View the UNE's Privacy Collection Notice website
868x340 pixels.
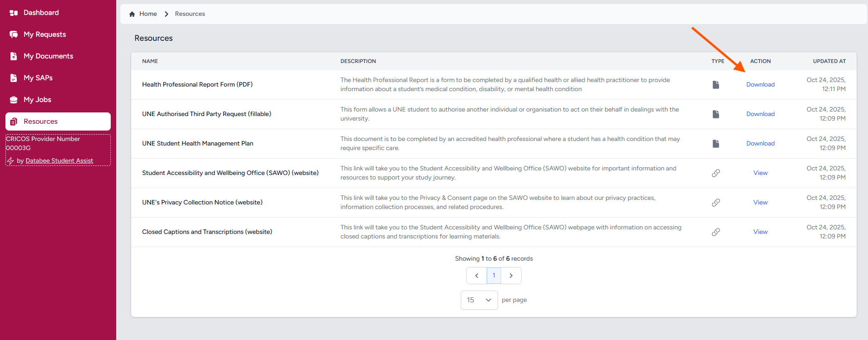[760, 203]
